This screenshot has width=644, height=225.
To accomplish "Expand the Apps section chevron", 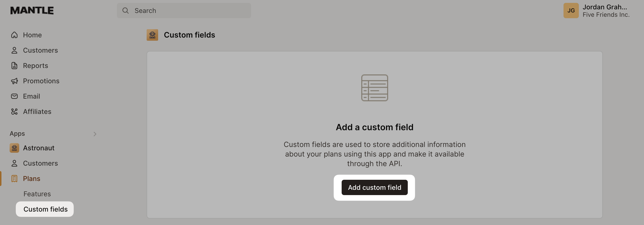I will pyautogui.click(x=95, y=134).
